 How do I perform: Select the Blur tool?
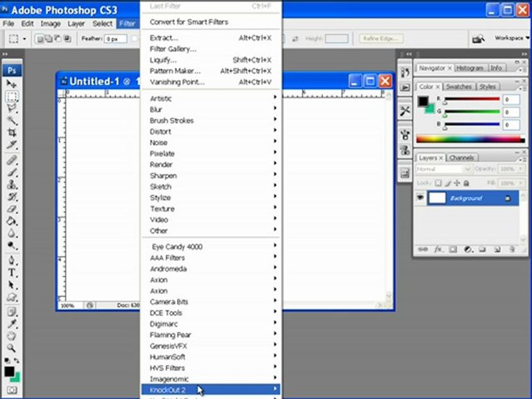(x=12, y=233)
